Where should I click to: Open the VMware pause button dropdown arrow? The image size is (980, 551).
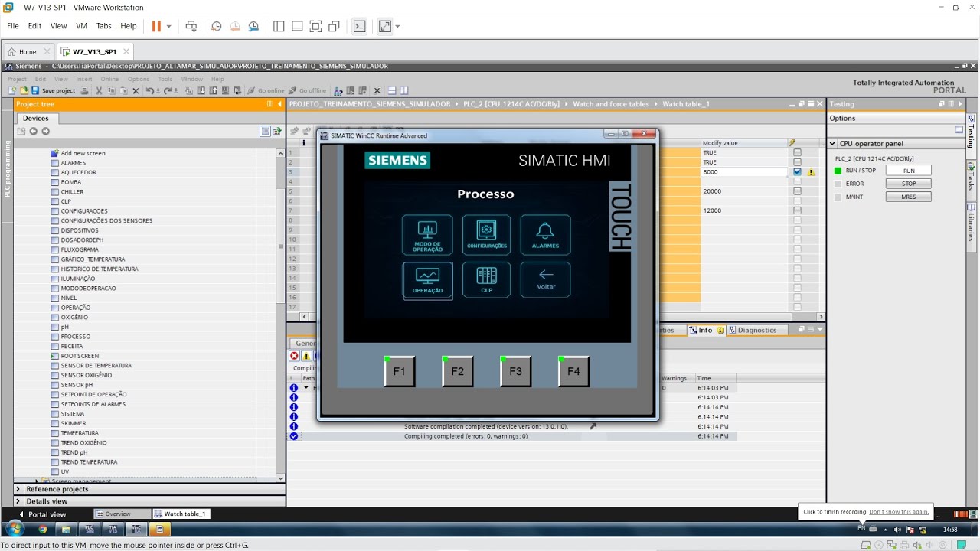click(168, 26)
